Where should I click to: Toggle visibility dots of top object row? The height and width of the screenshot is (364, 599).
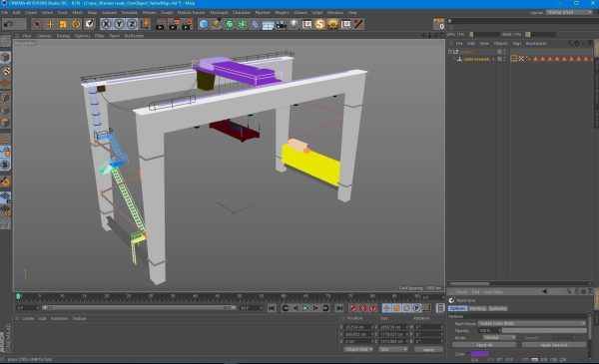(504, 52)
